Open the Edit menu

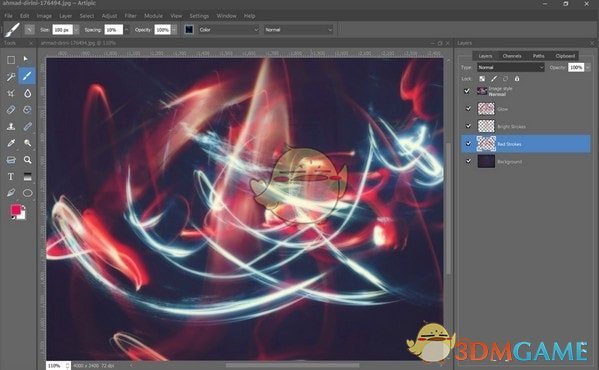point(24,16)
